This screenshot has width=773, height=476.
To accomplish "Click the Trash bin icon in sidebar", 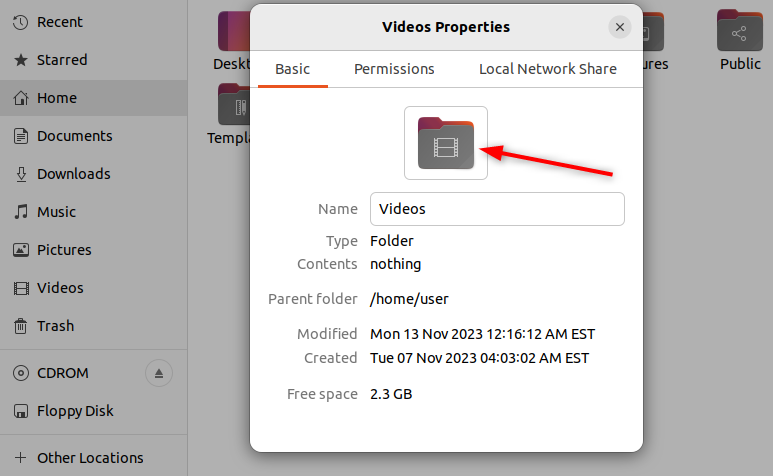I will point(20,326).
